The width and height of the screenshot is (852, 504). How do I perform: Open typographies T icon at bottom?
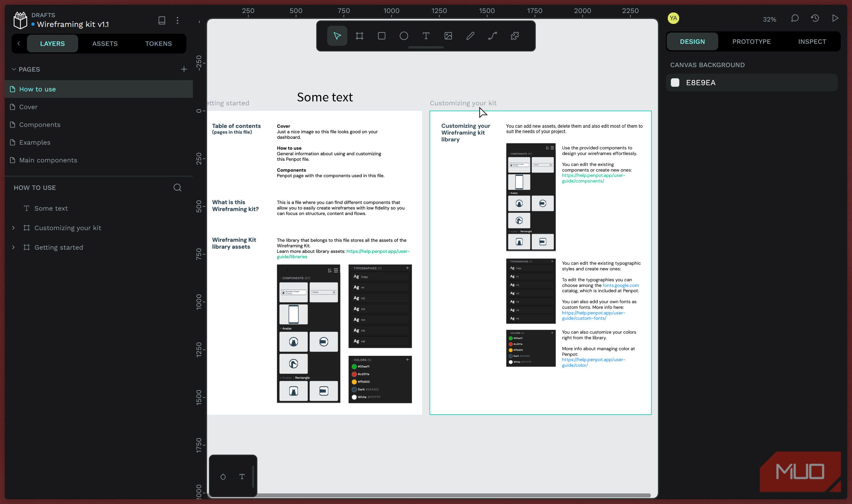(242, 476)
